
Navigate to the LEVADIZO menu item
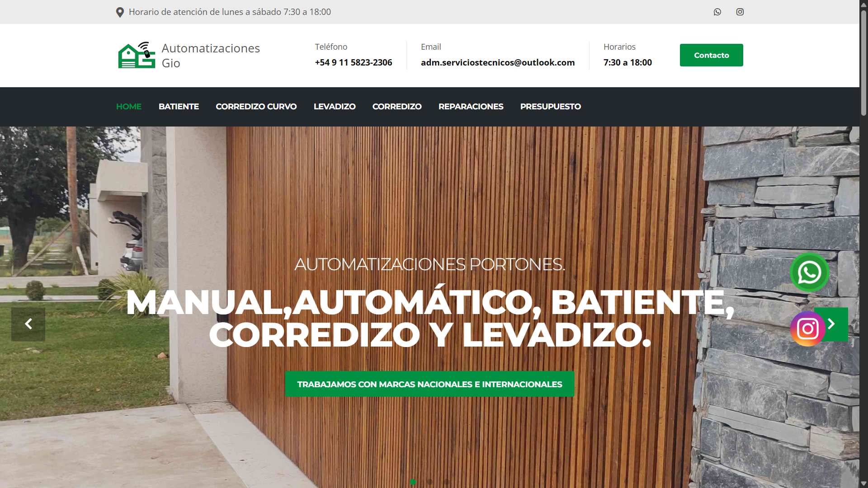[335, 107]
